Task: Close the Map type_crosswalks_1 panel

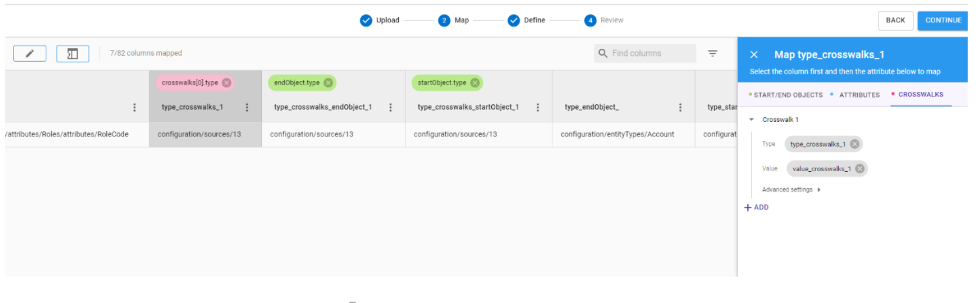Action: 754,55
